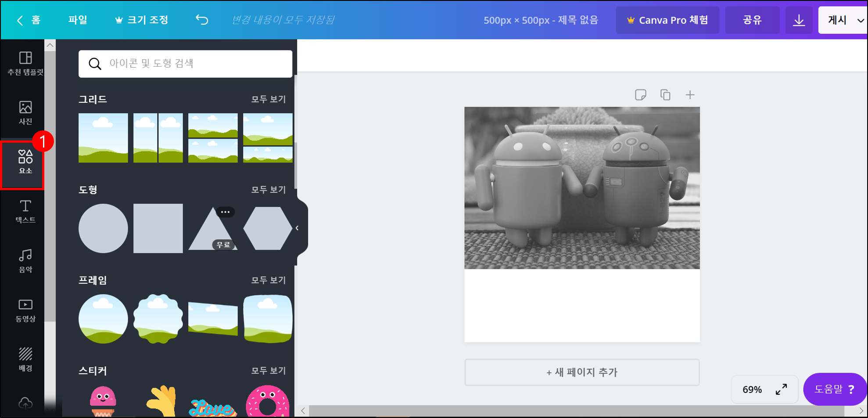
Task: Click the plus icon to add a page
Action: (x=690, y=94)
